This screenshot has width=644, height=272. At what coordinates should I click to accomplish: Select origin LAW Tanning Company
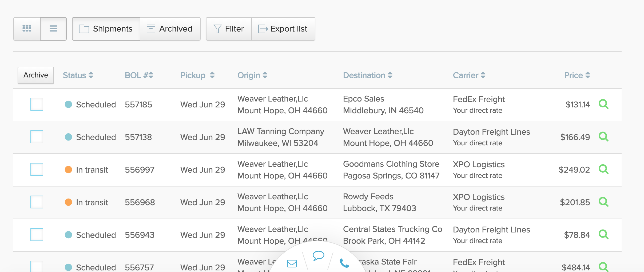(x=281, y=131)
